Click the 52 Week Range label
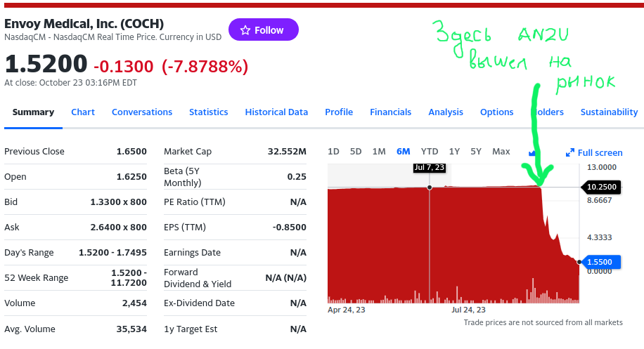This screenshot has width=644, height=349. coord(36,277)
